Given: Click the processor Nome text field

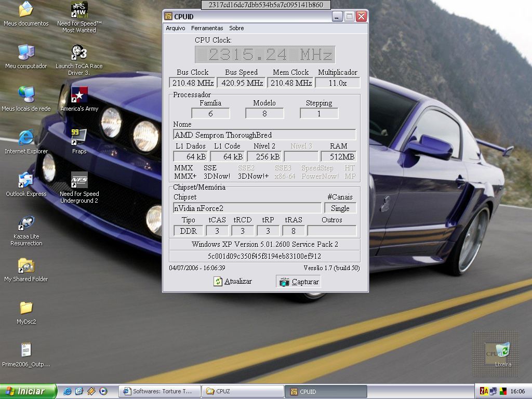Looking at the screenshot, I should (x=264, y=135).
